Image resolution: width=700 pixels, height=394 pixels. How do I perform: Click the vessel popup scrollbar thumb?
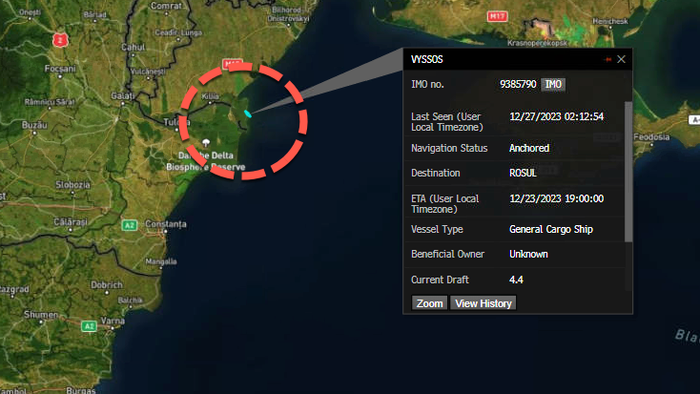click(x=628, y=172)
